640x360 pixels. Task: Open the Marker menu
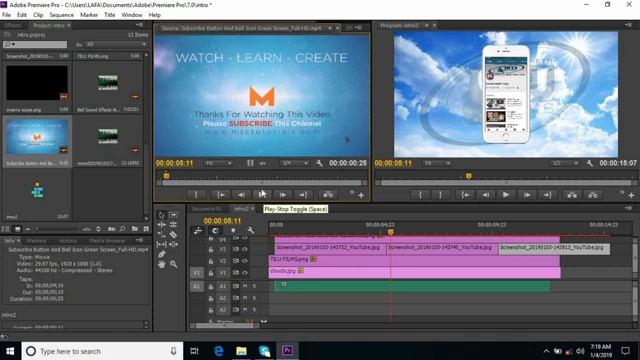[89, 15]
